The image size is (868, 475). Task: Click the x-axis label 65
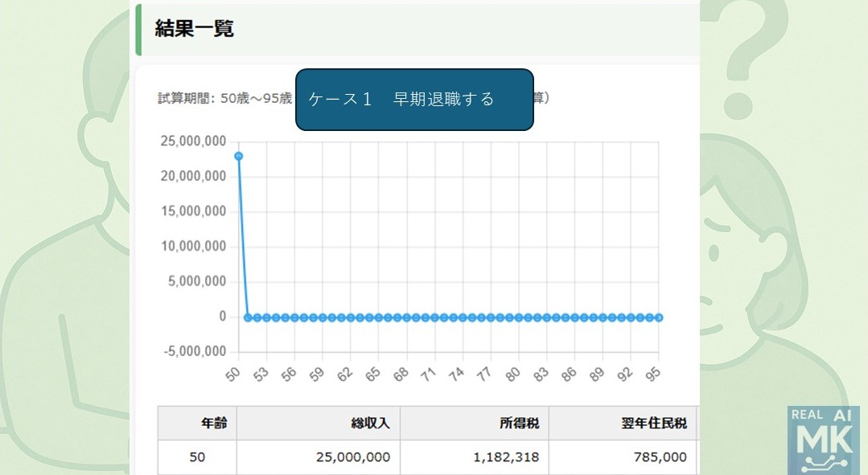[x=372, y=375]
